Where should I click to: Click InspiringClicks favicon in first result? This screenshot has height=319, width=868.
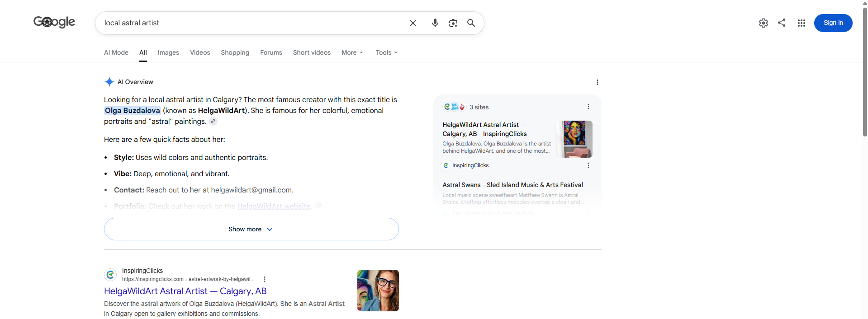tap(110, 274)
